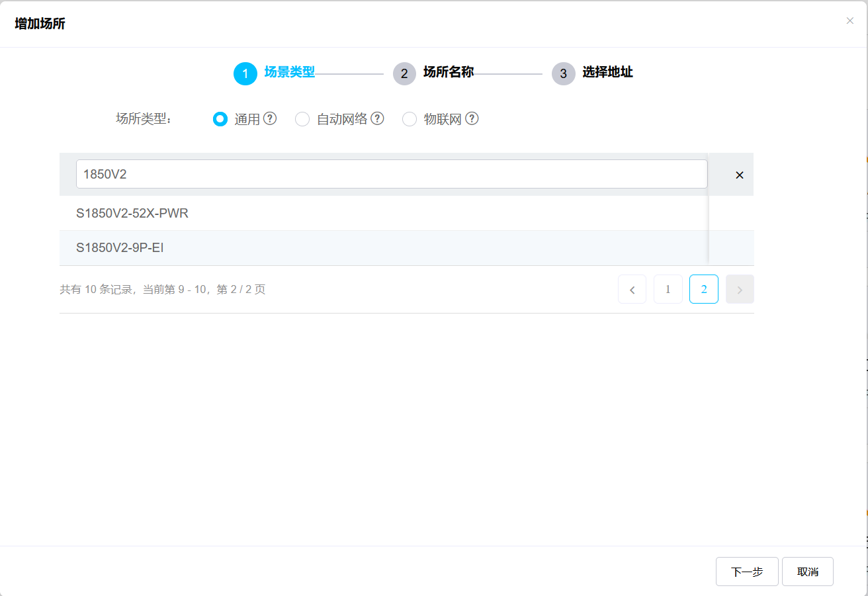Select the S1850V2-9P-EI row

[x=406, y=248]
